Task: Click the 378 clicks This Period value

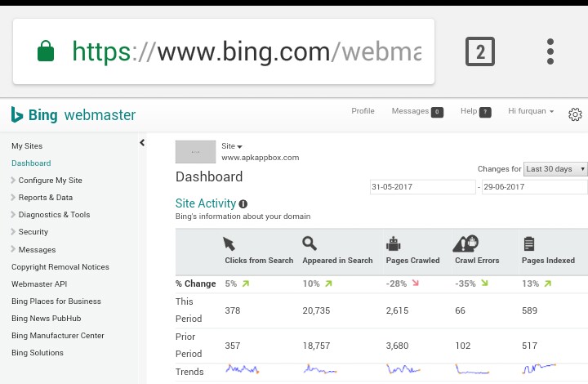Action: pyautogui.click(x=233, y=310)
